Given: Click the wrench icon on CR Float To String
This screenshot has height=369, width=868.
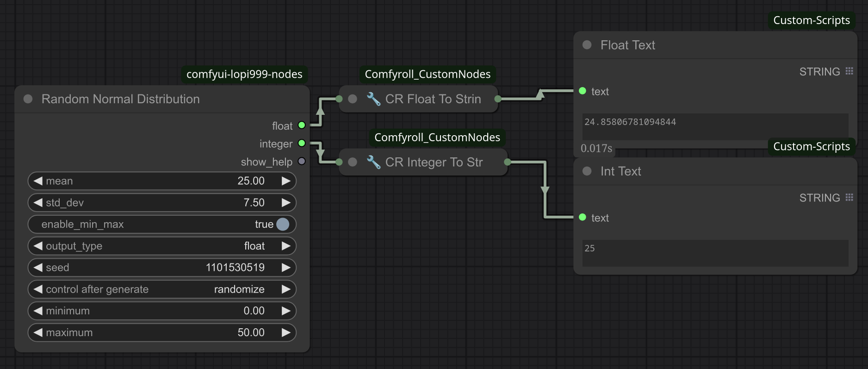Looking at the screenshot, I should [x=373, y=99].
